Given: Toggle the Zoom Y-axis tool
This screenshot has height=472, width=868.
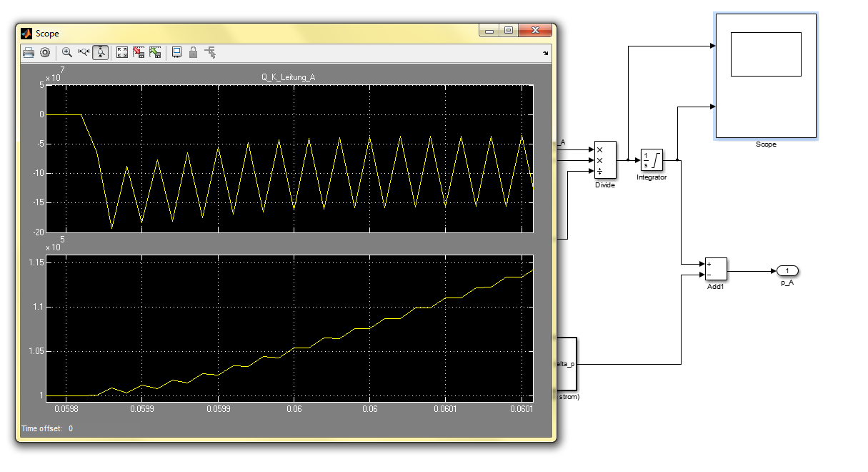Looking at the screenshot, I should tap(101, 52).
